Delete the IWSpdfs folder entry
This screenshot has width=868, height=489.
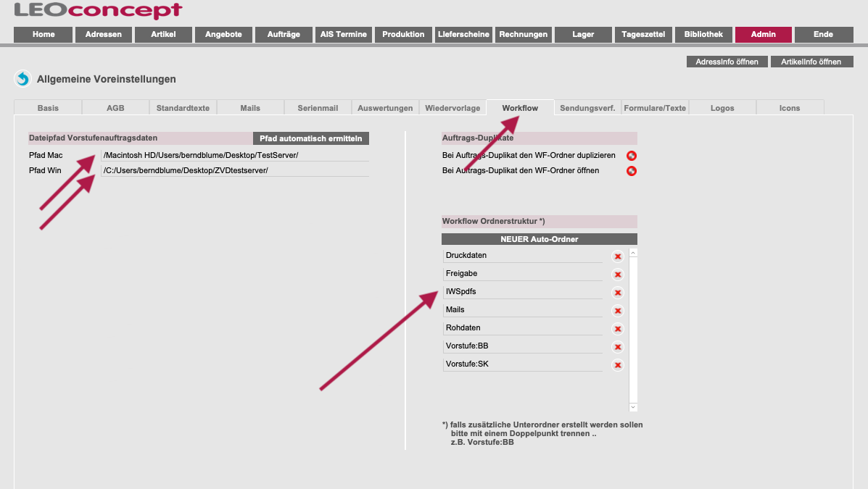tap(618, 293)
